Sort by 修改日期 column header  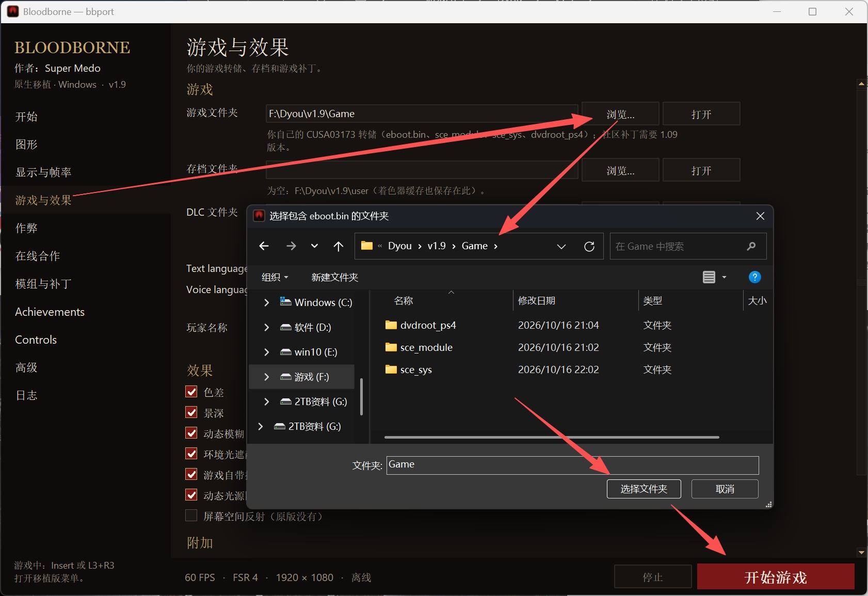(537, 300)
